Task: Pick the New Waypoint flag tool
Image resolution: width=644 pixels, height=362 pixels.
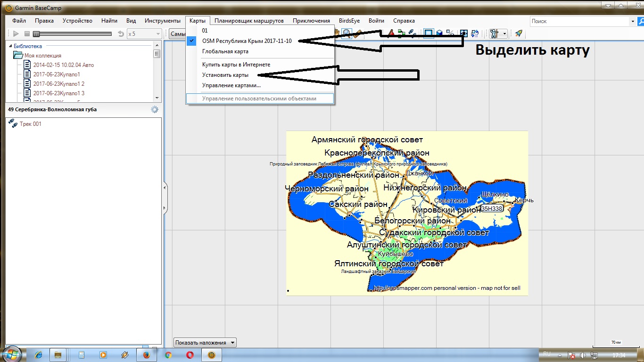Action: (391, 33)
